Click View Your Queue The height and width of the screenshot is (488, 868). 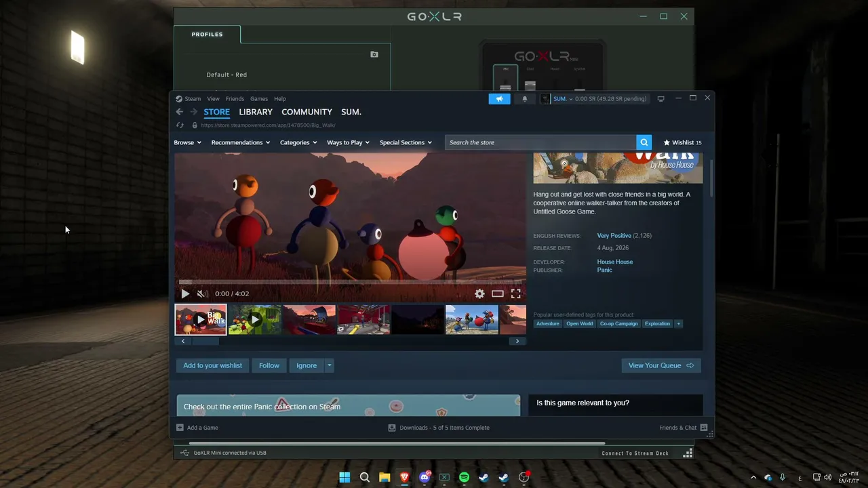coord(661,365)
